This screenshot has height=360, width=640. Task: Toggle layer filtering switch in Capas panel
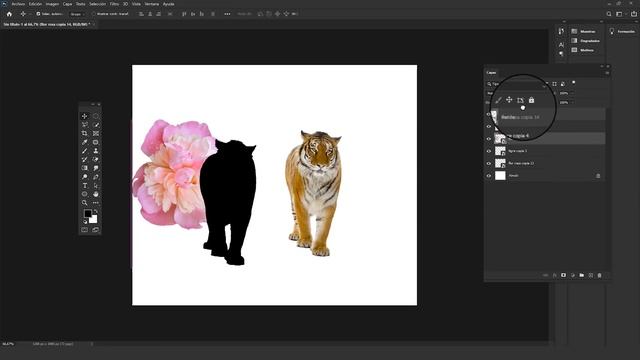tap(573, 83)
